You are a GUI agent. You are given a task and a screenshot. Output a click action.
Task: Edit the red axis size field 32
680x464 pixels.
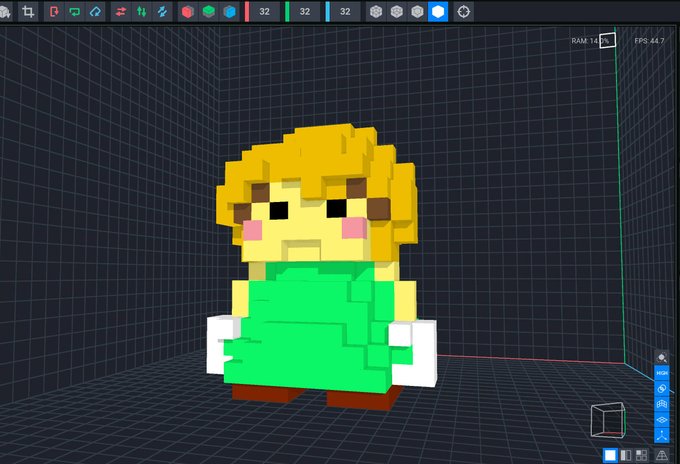[265, 12]
